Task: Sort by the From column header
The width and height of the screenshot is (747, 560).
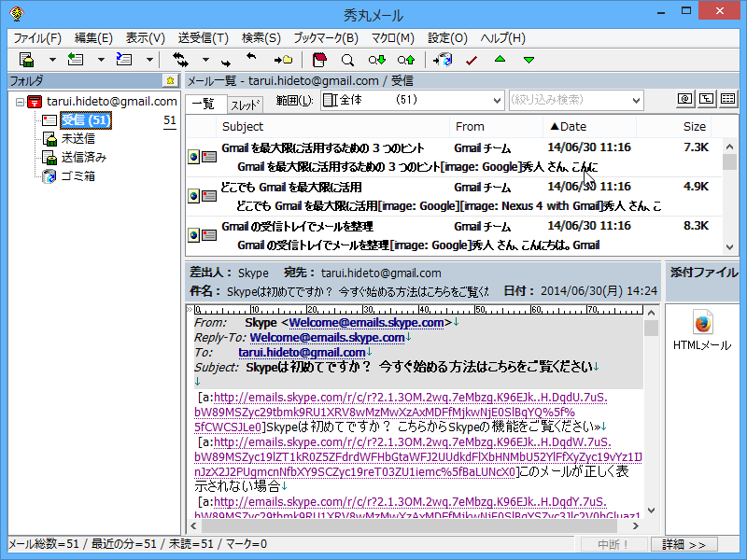Action: pyautogui.click(x=496, y=127)
